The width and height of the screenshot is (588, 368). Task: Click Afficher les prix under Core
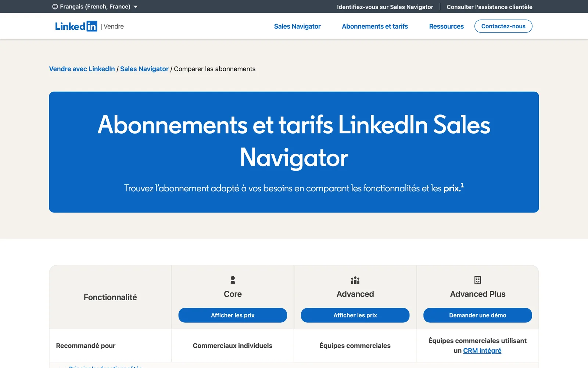233,315
